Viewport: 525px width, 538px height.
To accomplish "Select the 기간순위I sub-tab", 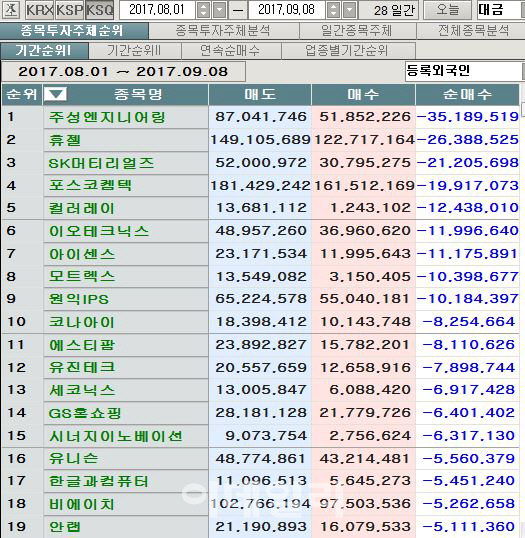I will (44, 51).
